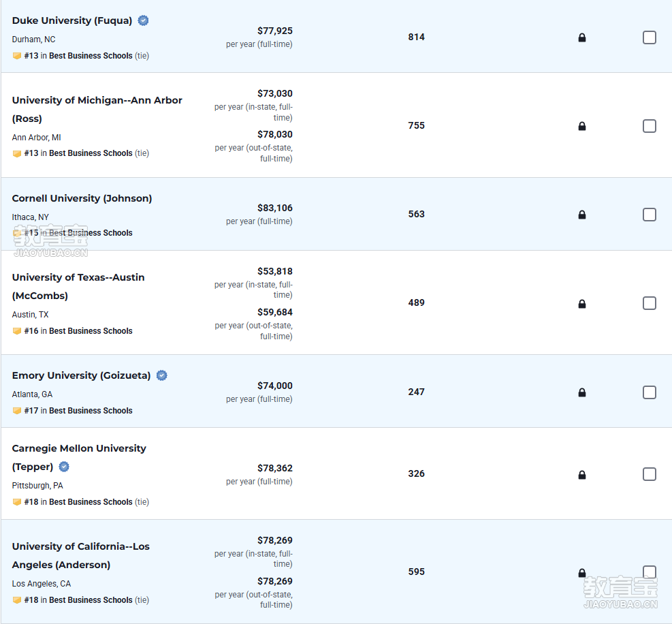Open Cornell University (Johnson) link
Image resolution: width=672 pixels, height=624 pixels.
pyautogui.click(x=82, y=198)
